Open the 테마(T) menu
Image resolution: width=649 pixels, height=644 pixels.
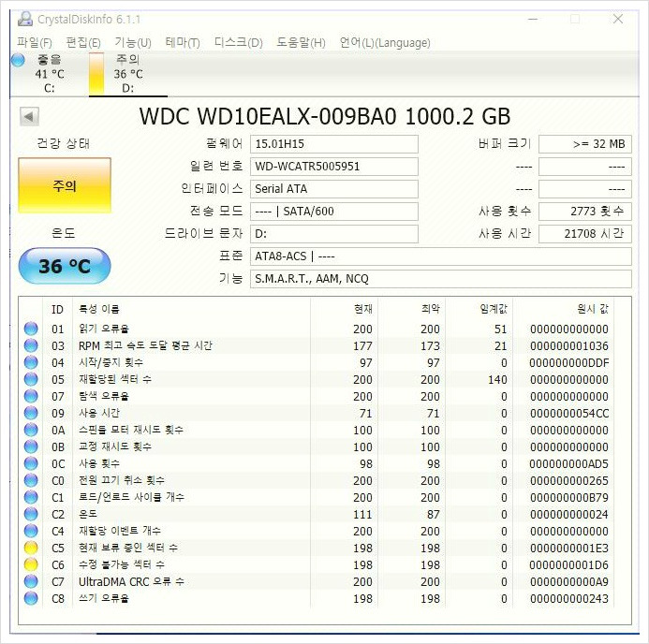pyautogui.click(x=183, y=43)
